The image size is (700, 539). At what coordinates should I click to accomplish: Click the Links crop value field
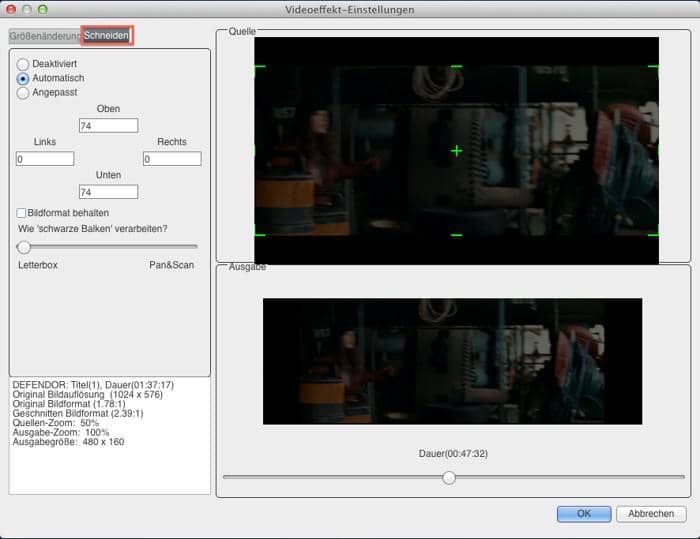(x=45, y=159)
